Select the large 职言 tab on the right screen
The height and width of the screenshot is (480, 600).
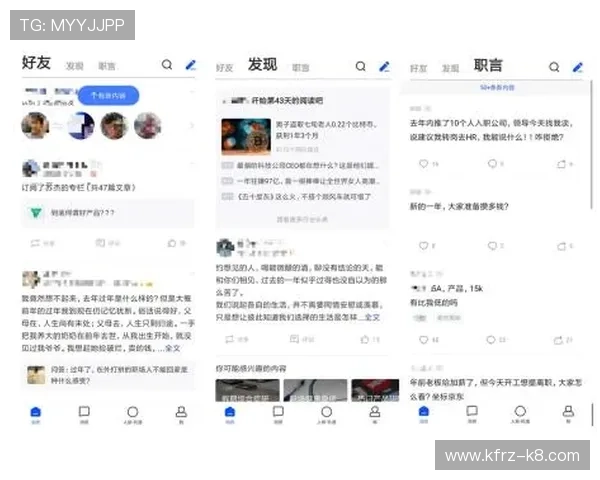click(488, 65)
